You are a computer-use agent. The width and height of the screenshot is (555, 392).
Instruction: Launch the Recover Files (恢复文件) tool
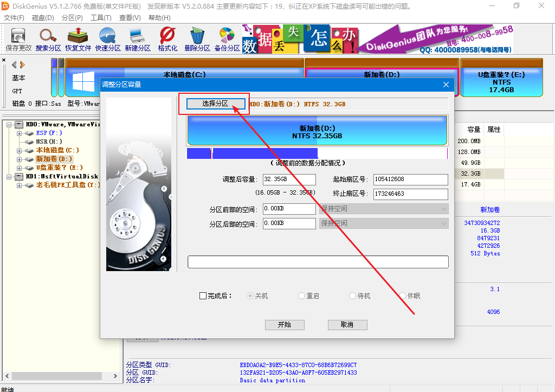78,39
